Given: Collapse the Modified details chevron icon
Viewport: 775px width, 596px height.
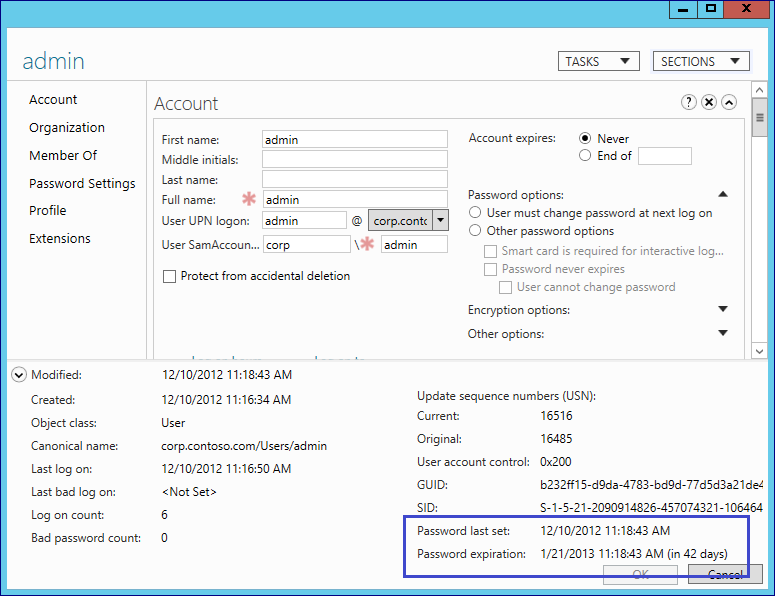Looking at the screenshot, I should [19, 375].
